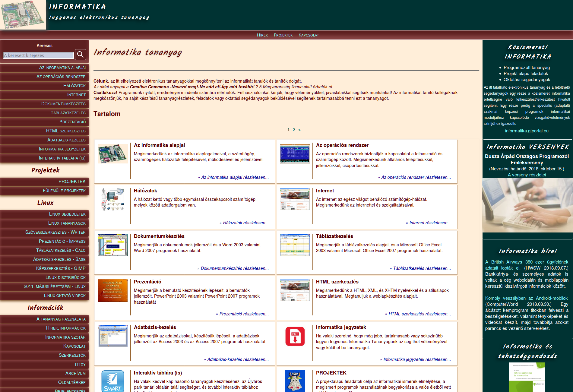The image size is (573, 392).
Task: Click the search input field
Action: pyautogui.click(x=38, y=55)
